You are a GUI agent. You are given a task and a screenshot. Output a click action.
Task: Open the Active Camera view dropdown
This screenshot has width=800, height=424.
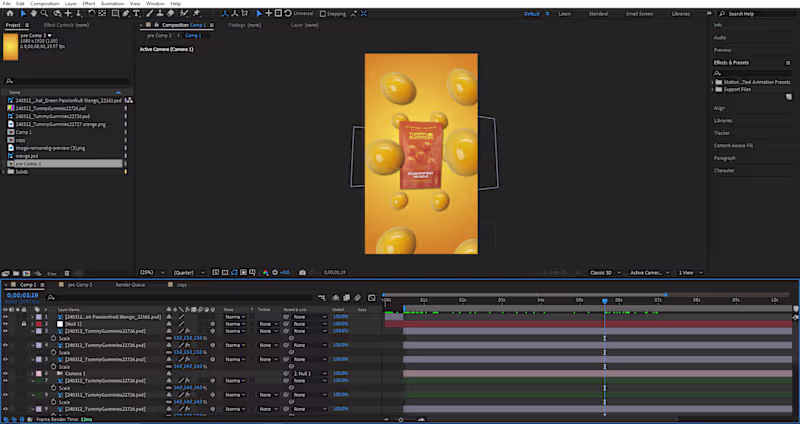click(x=649, y=272)
